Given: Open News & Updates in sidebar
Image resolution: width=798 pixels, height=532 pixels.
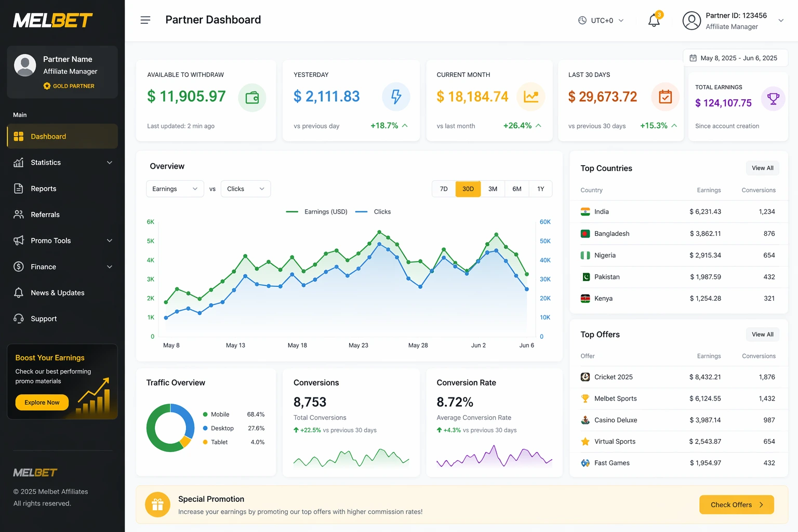Looking at the screenshot, I should point(62,293).
